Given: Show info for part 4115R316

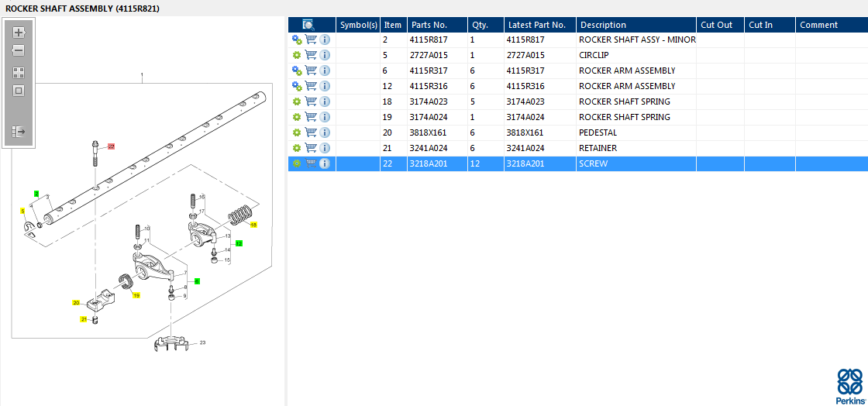Looking at the screenshot, I should (x=325, y=86).
